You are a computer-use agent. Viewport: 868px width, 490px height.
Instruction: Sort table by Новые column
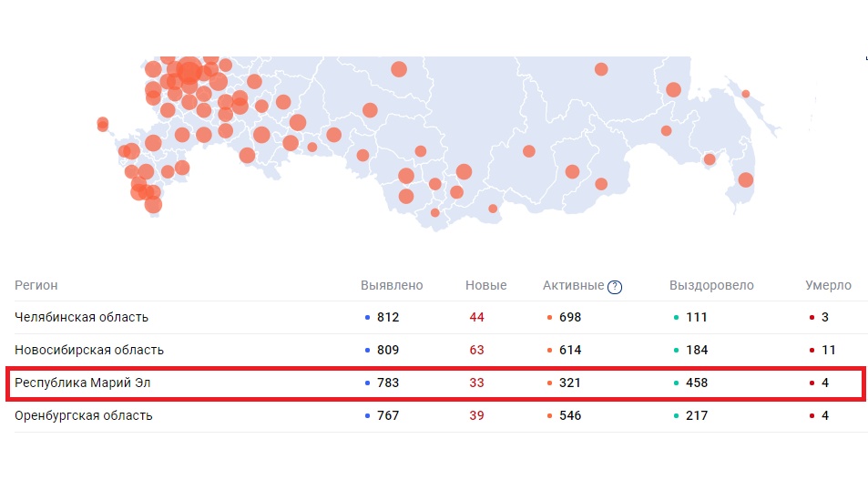click(485, 286)
